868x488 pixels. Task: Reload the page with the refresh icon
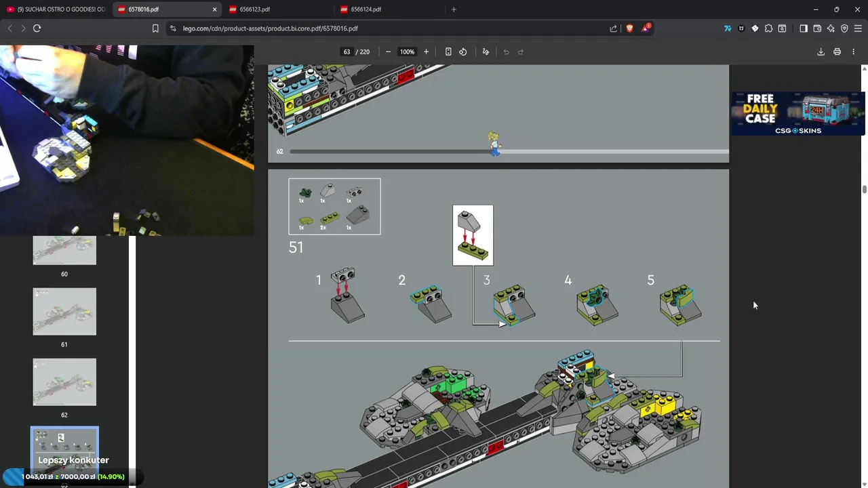pyautogui.click(x=37, y=28)
